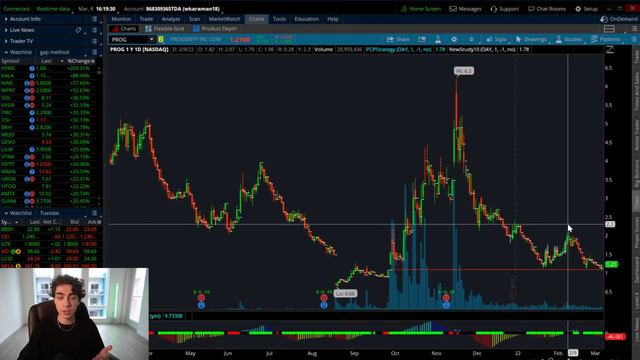Open the Drawings tool menu

[x=531, y=39]
